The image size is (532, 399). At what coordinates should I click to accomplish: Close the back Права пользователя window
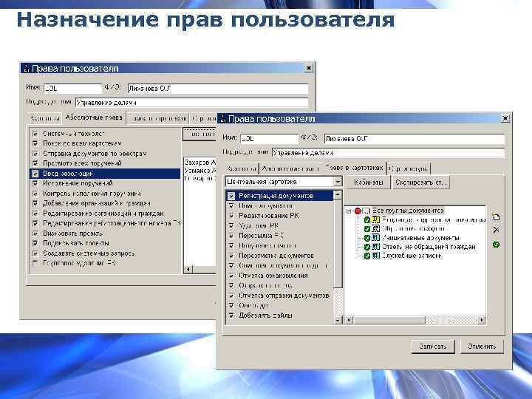pyautogui.click(x=309, y=68)
